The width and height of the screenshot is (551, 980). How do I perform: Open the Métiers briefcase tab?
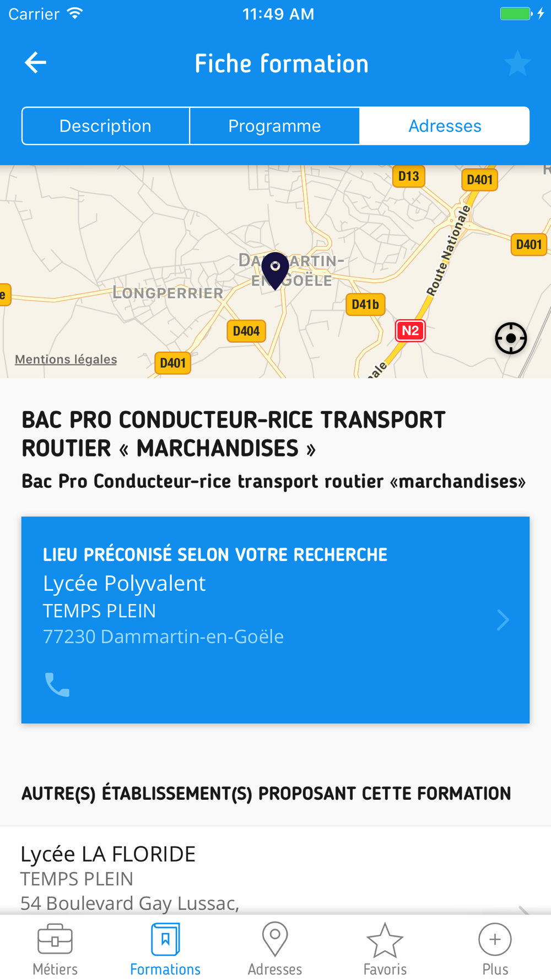(55, 949)
